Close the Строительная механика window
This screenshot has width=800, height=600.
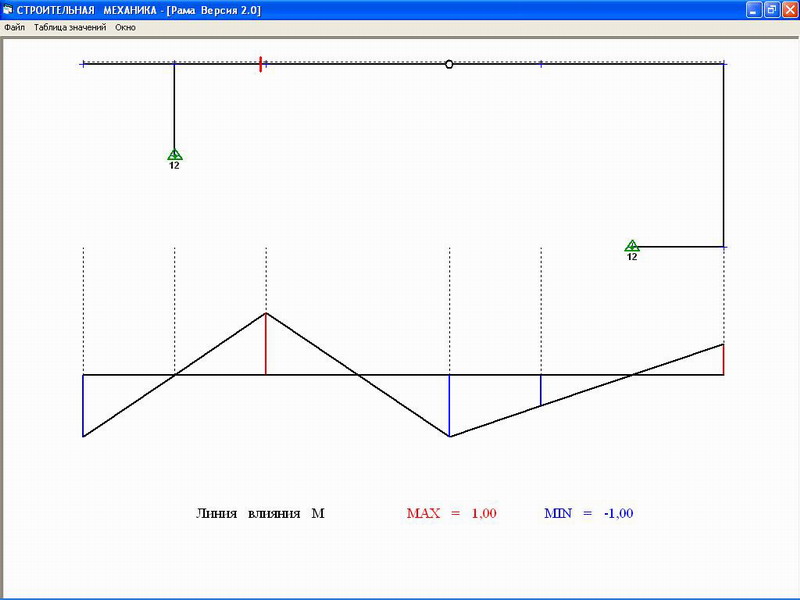pos(789,10)
